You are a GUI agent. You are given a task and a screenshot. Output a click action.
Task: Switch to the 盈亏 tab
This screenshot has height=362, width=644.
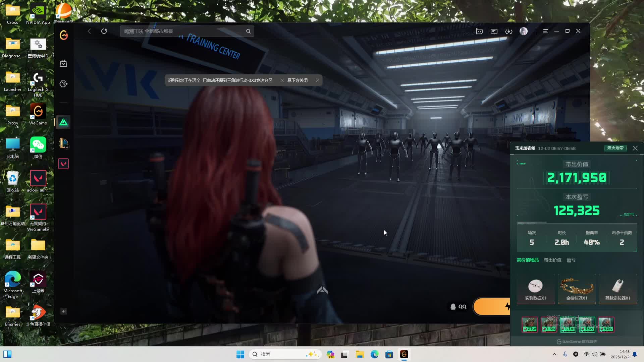571,260
